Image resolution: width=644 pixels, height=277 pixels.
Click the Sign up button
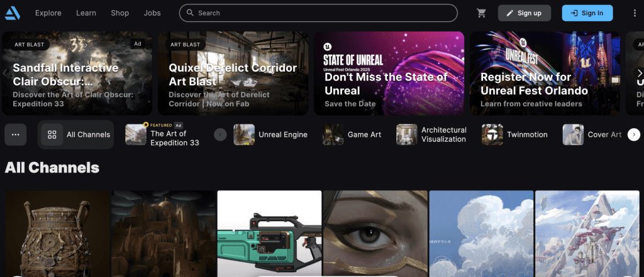(x=524, y=13)
